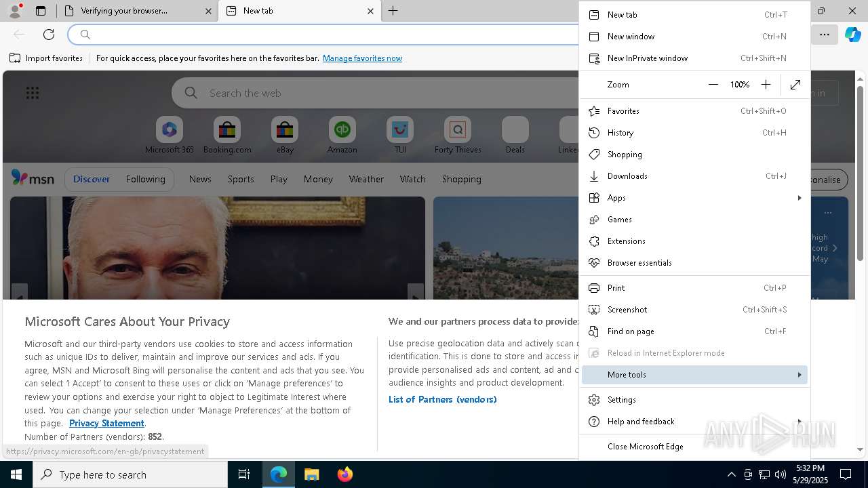Open the Weather section
Screen dimensions: 868x488
point(366,179)
